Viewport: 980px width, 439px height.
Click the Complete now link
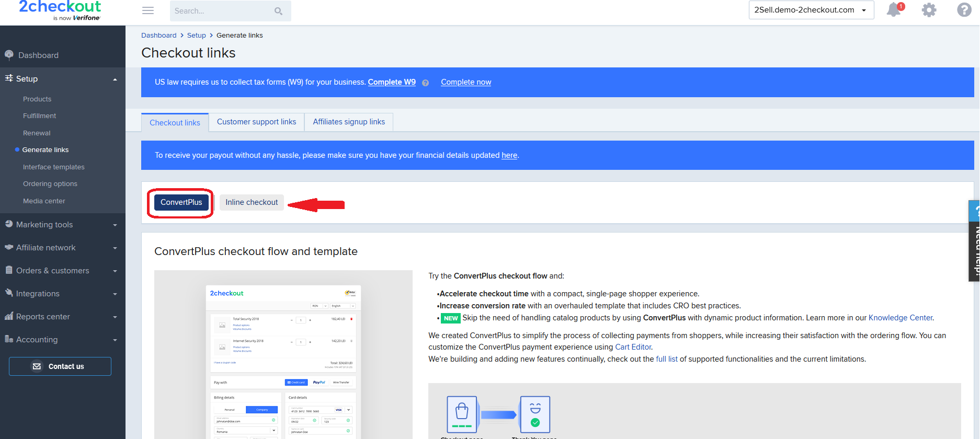click(x=466, y=82)
